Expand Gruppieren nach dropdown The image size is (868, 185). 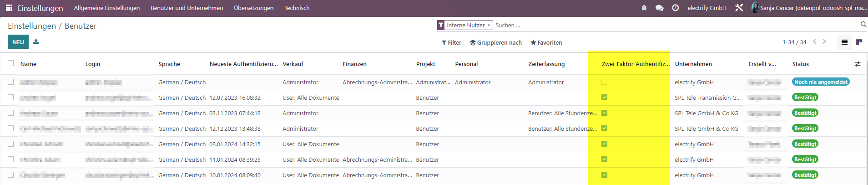(496, 42)
